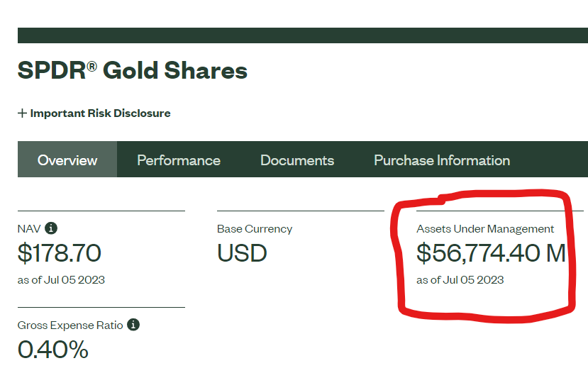Screen dimensions: 588x390
Task: Click the date under the NAV value
Action: [x=61, y=280]
